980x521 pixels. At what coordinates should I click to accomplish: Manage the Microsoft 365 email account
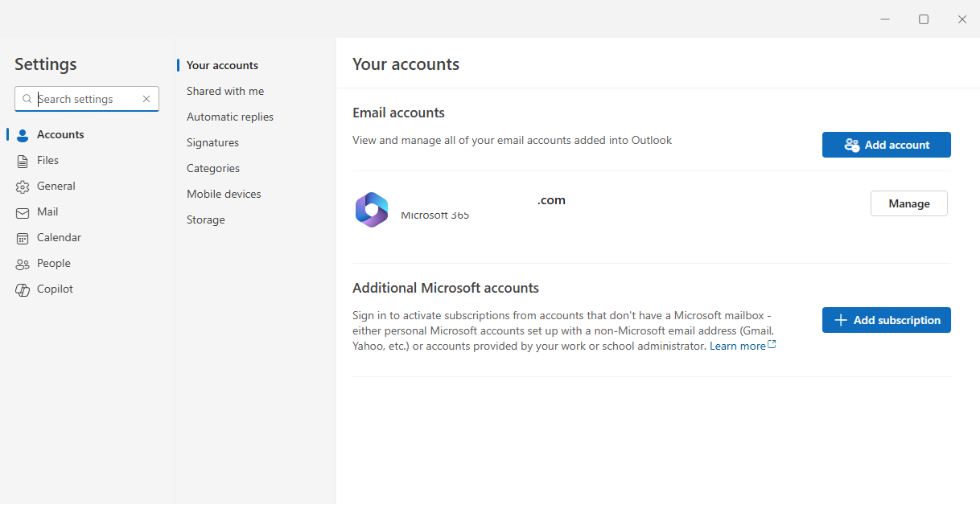point(909,203)
